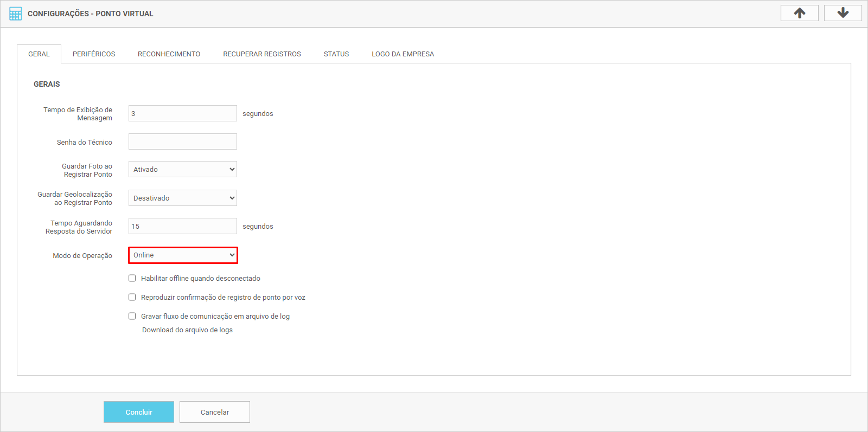
Task: Open the Guardar Geolocalização dropdown
Action: tap(183, 198)
